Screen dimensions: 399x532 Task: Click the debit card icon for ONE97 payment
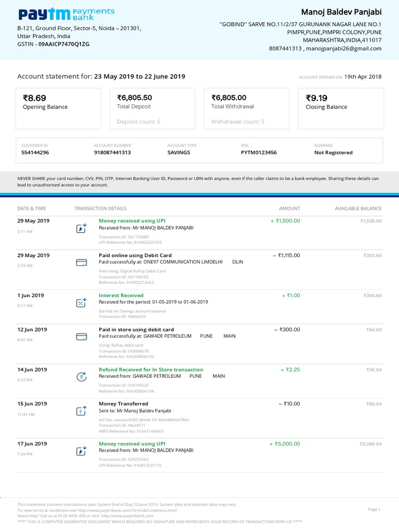point(81,262)
